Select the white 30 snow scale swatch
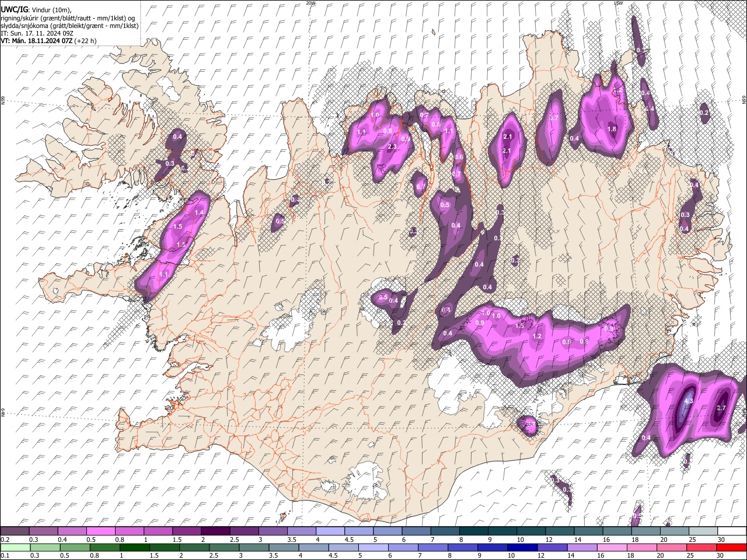The height and width of the screenshot is (560, 747). click(732, 531)
